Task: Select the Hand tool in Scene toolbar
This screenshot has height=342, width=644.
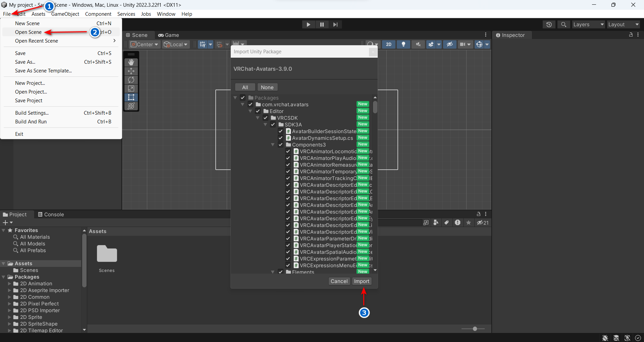Action: (x=131, y=62)
